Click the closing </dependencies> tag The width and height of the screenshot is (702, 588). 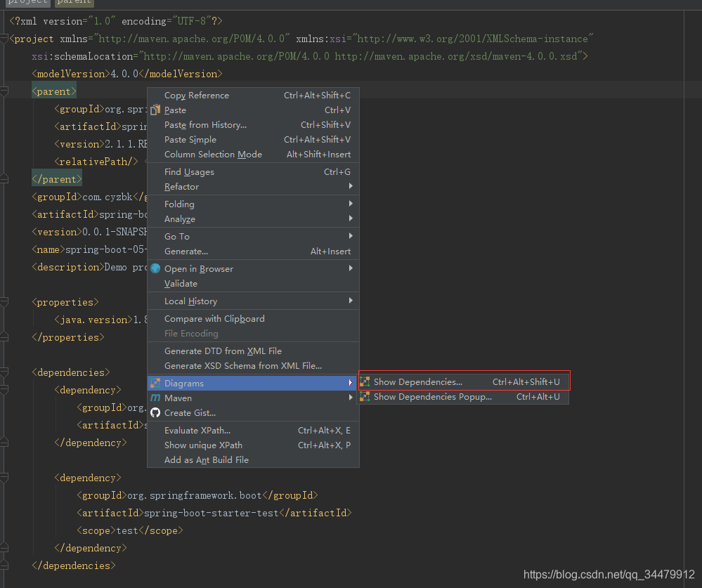pos(73,566)
